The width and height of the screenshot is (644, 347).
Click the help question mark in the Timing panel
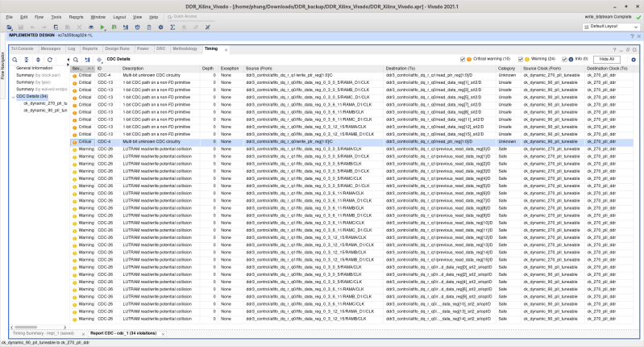(614, 50)
